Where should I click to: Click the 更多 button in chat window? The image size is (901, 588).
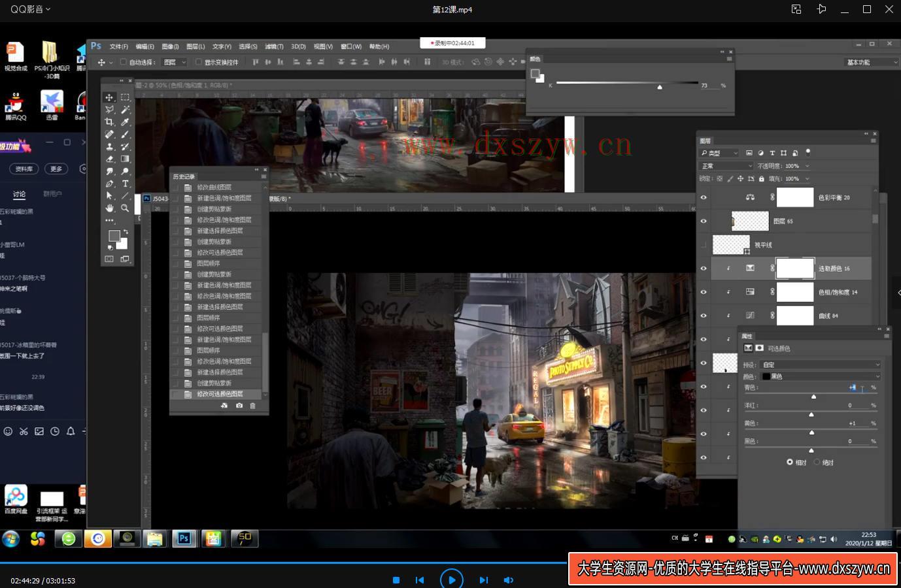coord(57,169)
